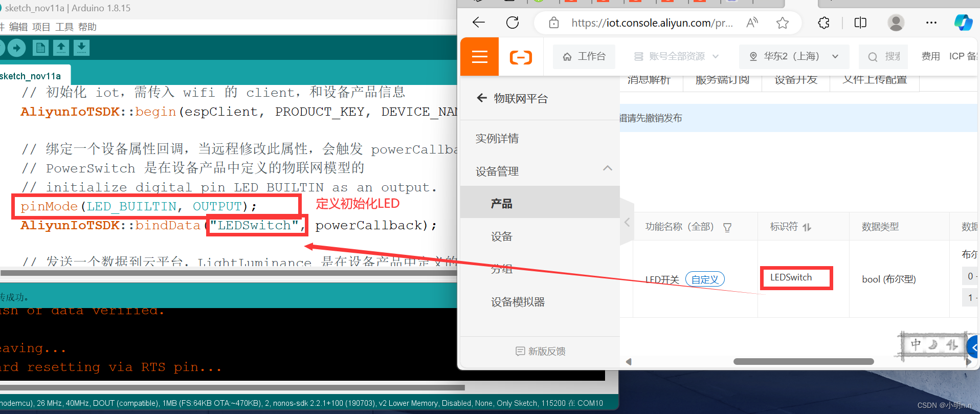Click the AliyunIoTSDK::begin code line

point(238,112)
